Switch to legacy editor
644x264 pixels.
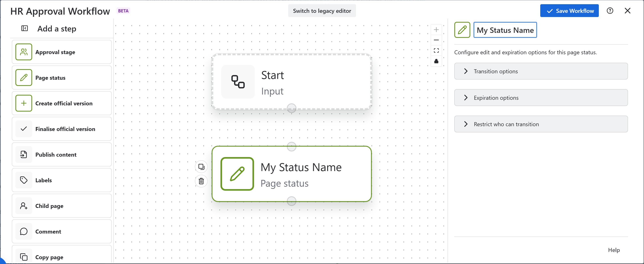(x=322, y=11)
